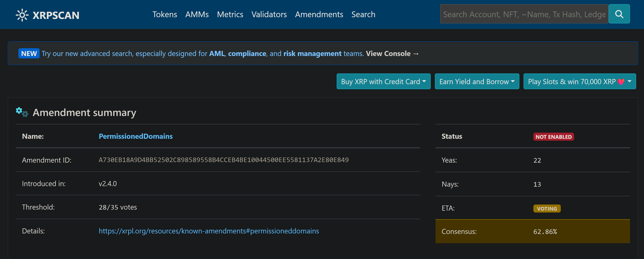The width and height of the screenshot is (644, 259).
Task: Open the AMMs menu item
Action: (x=197, y=14)
